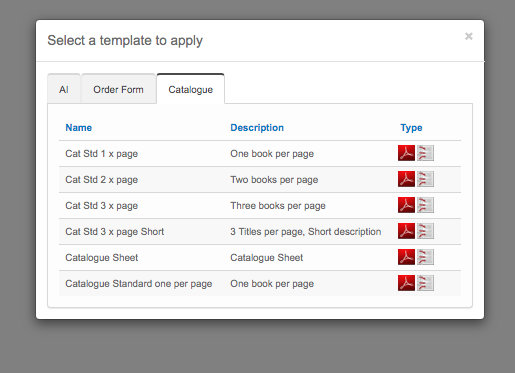Viewport: 515px width, 373px height.
Task: Click list icon for Cat Std 1 x page
Action: tap(425, 153)
